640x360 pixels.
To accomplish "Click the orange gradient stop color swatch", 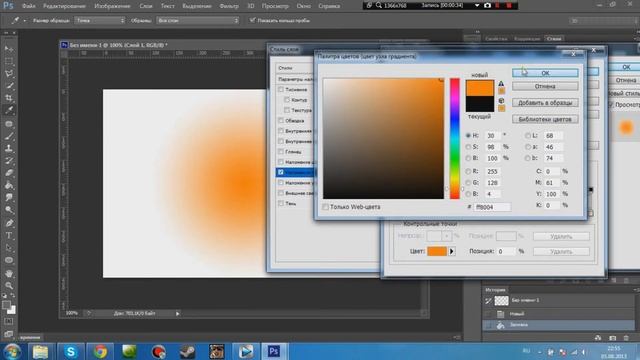I will click(437, 251).
